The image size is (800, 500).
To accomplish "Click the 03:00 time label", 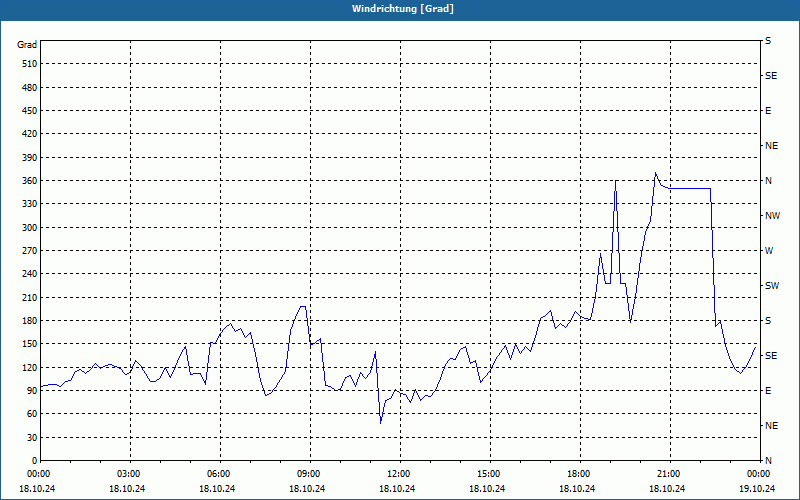I will [130, 473].
